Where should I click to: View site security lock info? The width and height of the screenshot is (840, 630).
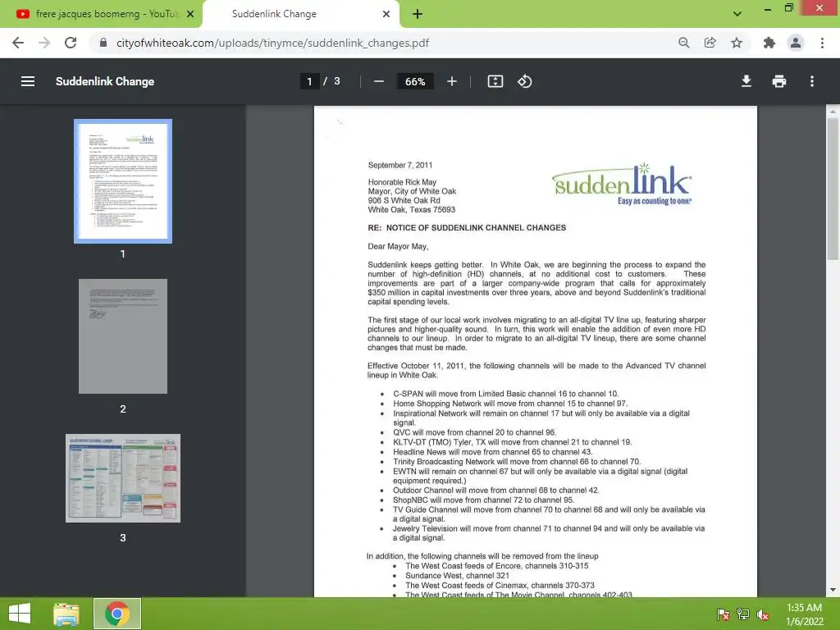(x=103, y=43)
